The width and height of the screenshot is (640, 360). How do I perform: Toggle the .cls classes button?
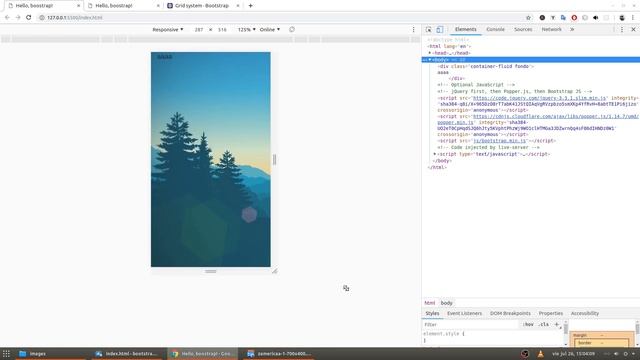pos(543,324)
